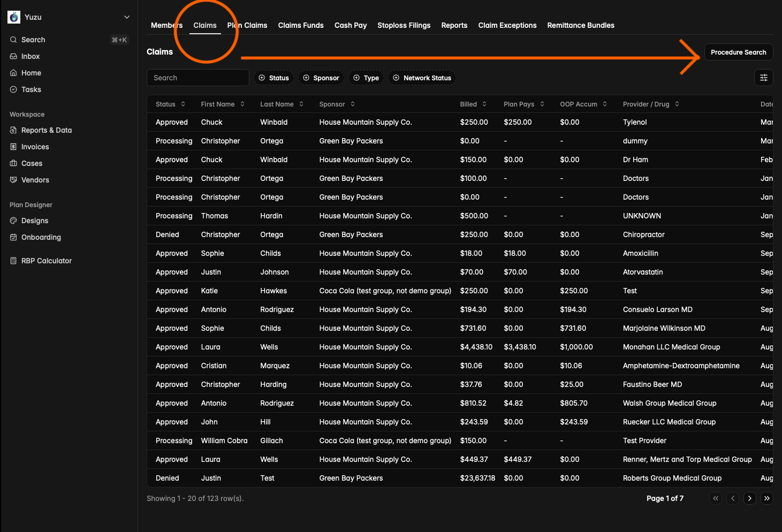Sort by the Plan Pays column arrows
The width and height of the screenshot is (782, 532).
542,104
